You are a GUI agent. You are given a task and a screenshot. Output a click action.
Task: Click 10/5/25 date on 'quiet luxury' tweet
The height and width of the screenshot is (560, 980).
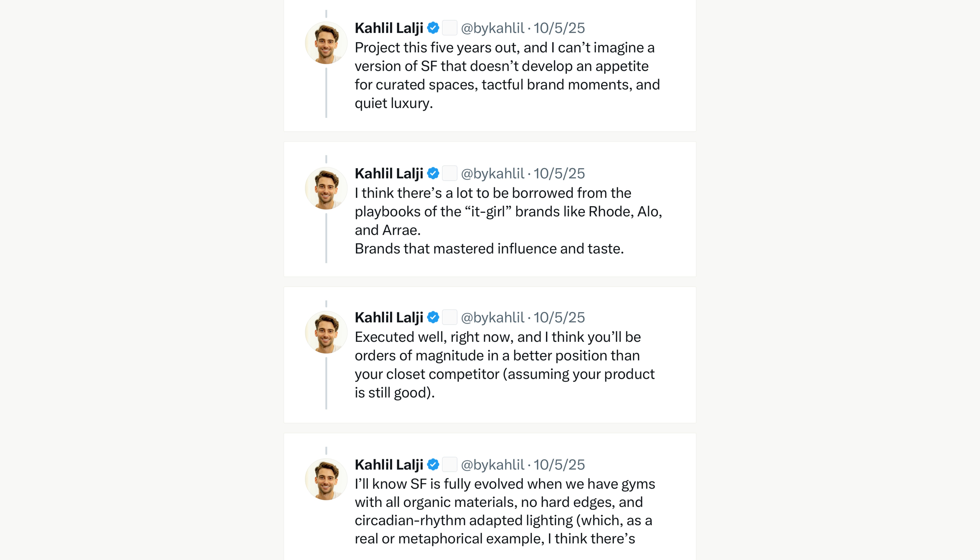[559, 28]
